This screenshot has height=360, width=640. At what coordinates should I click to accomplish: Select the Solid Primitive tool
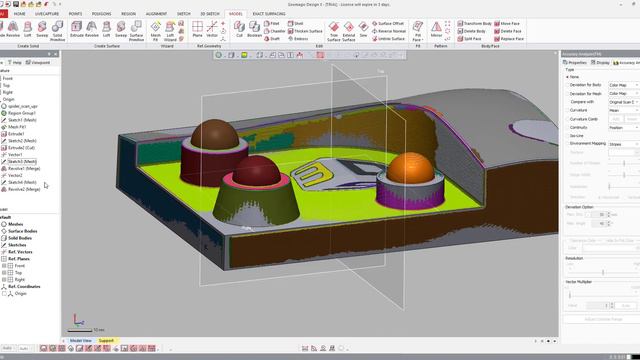point(58,31)
